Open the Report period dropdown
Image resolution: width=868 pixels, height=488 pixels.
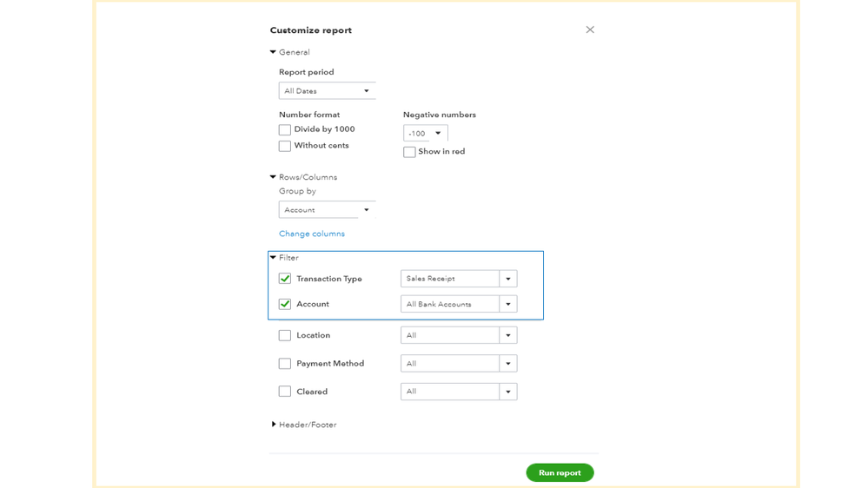(x=327, y=91)
